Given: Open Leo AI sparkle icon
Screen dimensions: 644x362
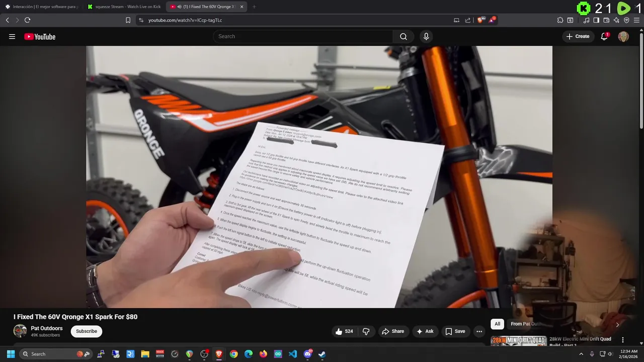Looking at the screenshot, I should [616, 20].
